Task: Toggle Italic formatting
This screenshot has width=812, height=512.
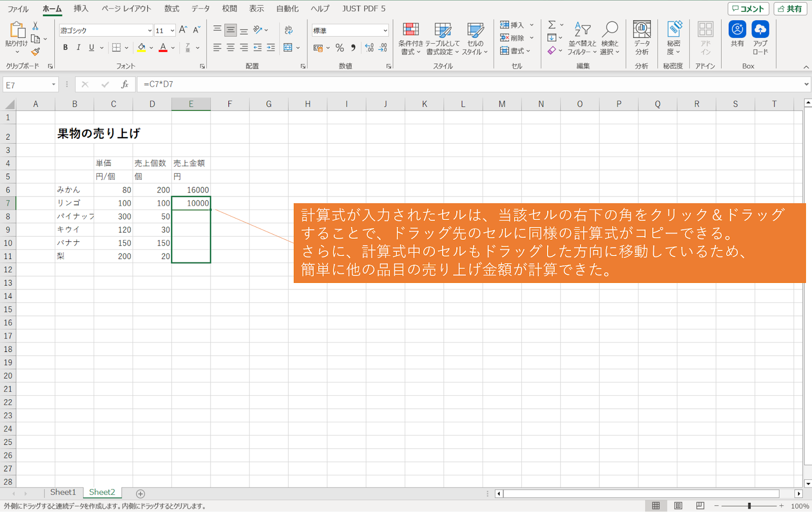Action: coord(78,47)
